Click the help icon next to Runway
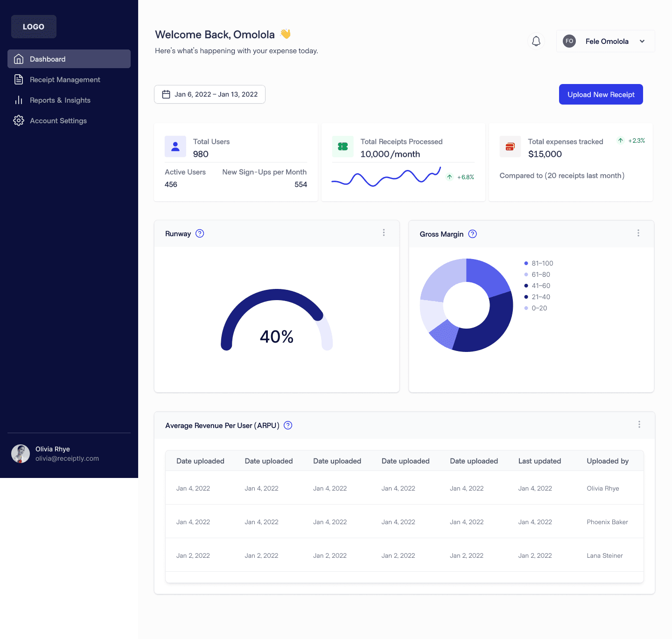Screen dimensions: 672x639 (200, 233)
